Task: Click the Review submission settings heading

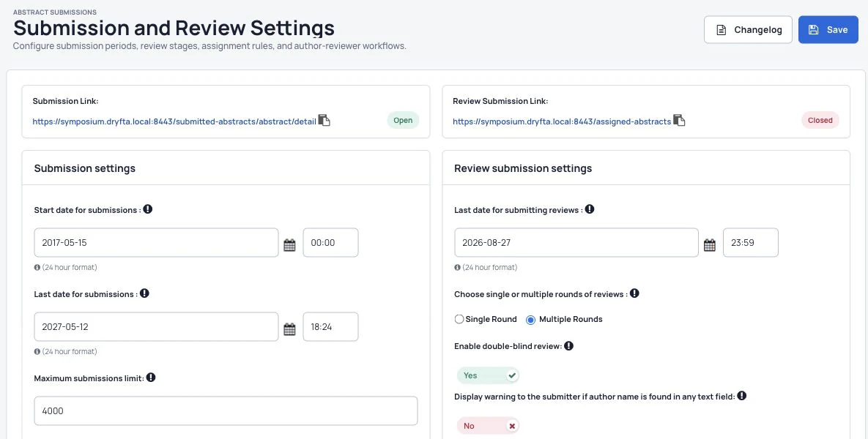Action: point(523,168)
